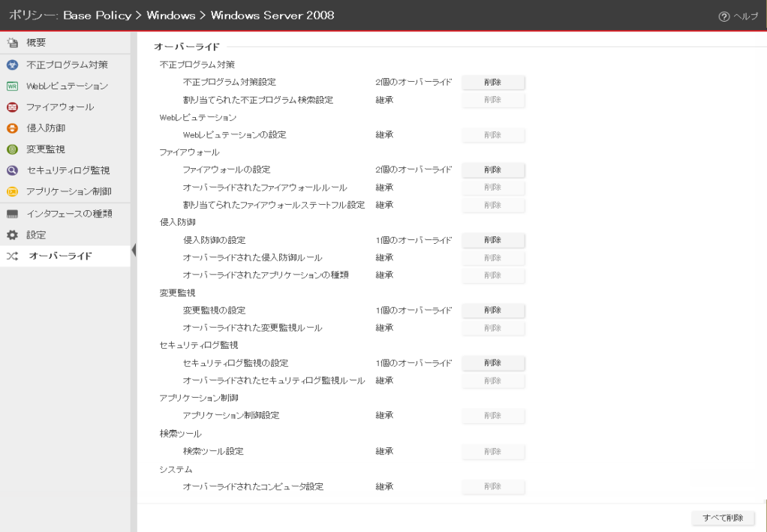Click the 概要 overview icon in sidebar

pyautogui.click(x=12, y=43)
